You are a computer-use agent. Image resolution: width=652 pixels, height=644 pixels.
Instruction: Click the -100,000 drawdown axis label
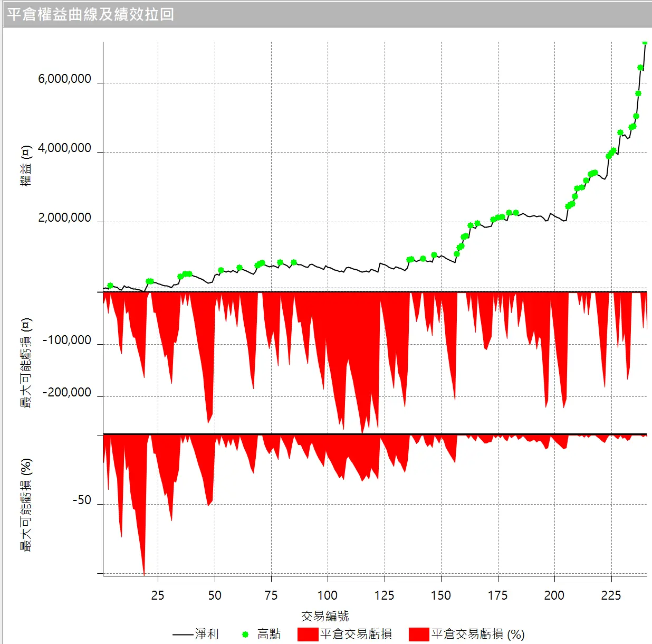[67, 340]
